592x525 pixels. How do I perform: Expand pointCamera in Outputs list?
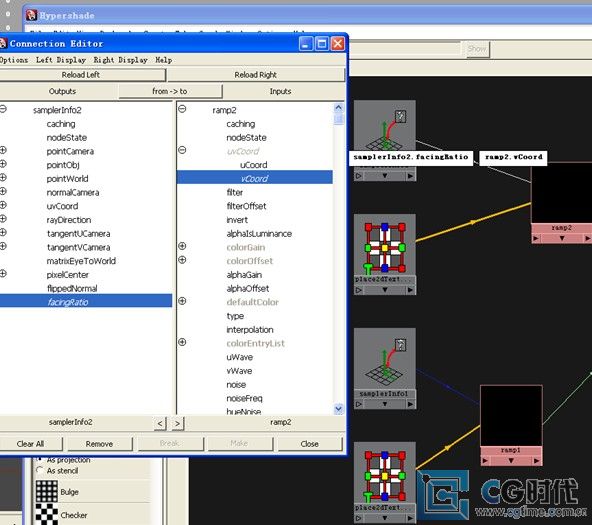coord(3,150)
